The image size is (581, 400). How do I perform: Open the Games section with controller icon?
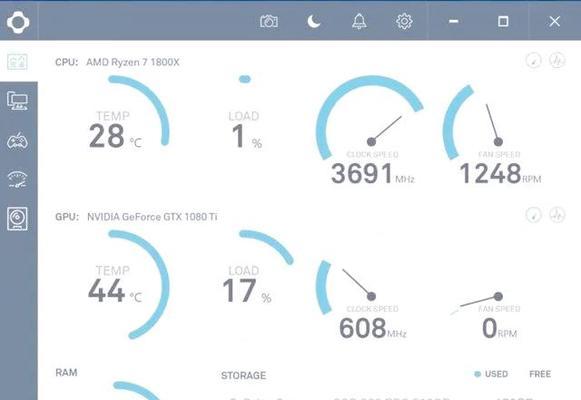[17, 141]
